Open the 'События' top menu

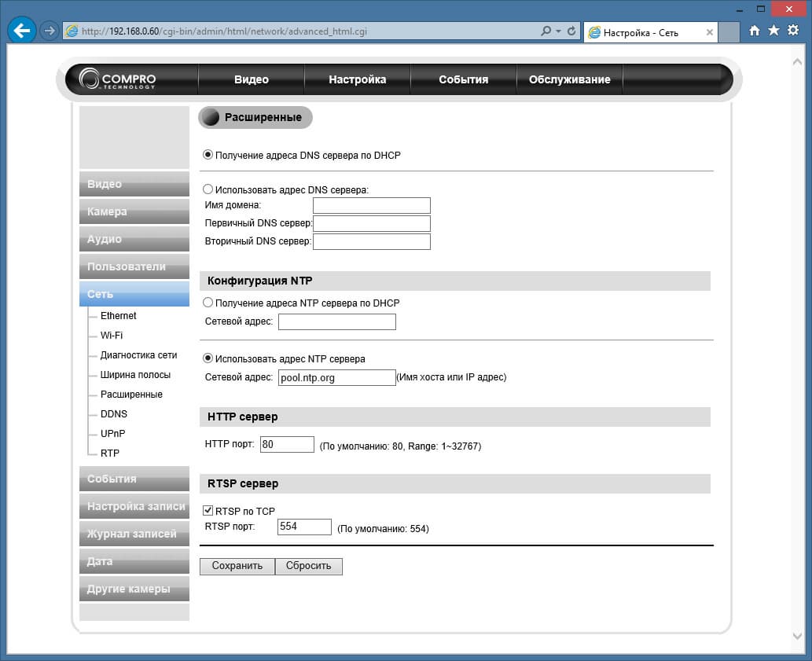coord(464,79)
